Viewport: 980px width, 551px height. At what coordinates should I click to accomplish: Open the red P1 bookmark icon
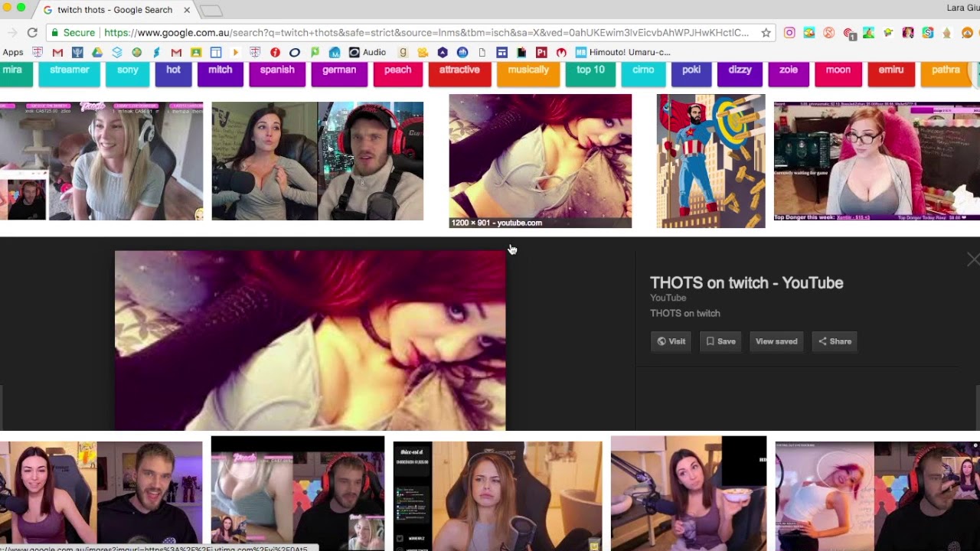(x=541, y=52)
